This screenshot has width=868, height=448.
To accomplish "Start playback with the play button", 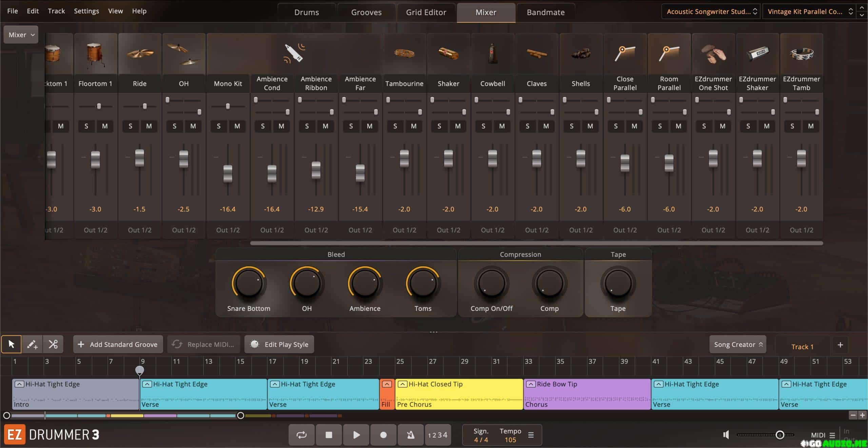I will 356,435.
